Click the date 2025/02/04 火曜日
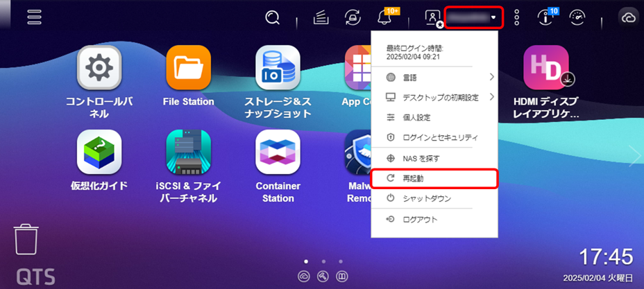The image size is (644, 289). tap(598, 278)
